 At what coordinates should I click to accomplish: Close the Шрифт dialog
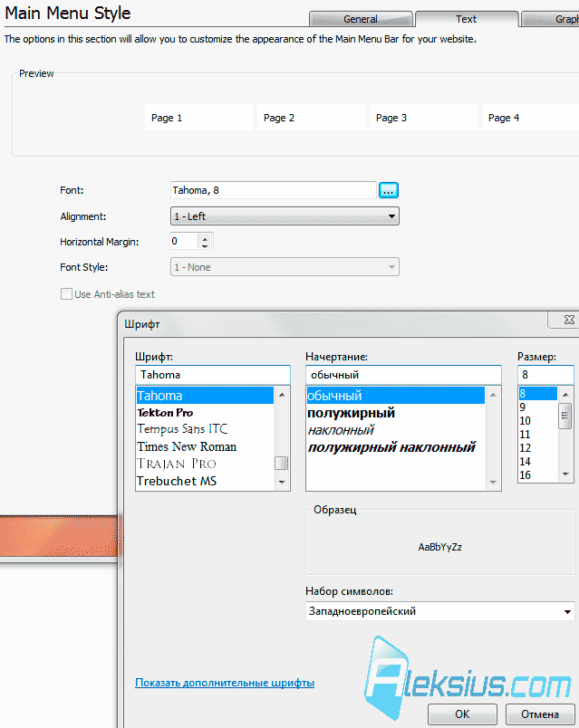565,320
